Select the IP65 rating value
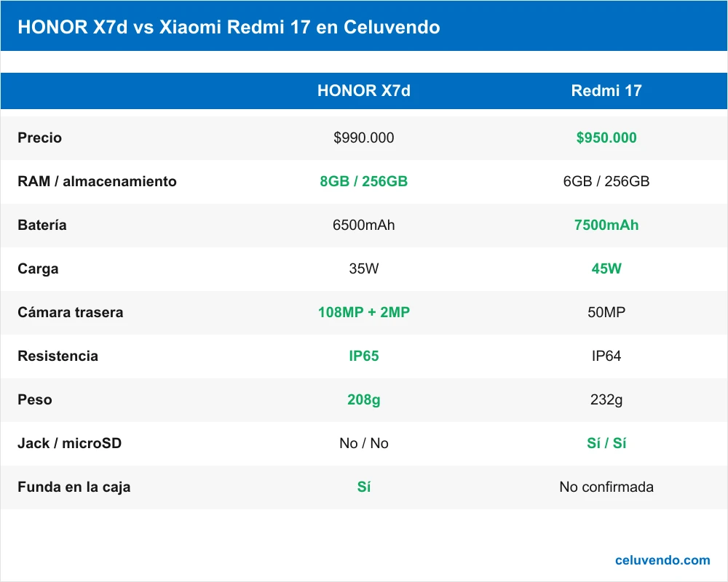The image size is (728, 582). click(x=363, y=356)
